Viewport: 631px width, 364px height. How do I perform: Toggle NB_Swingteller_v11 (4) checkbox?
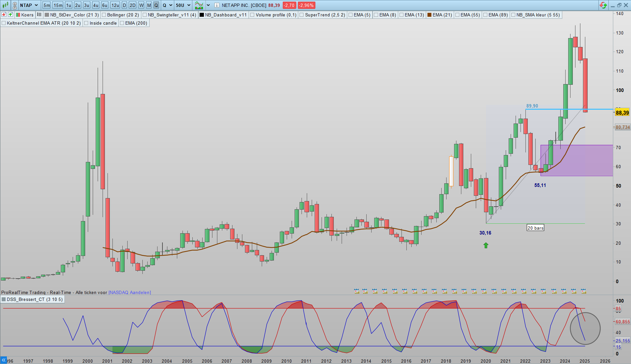pyautogui.click(x=145, y=15)
